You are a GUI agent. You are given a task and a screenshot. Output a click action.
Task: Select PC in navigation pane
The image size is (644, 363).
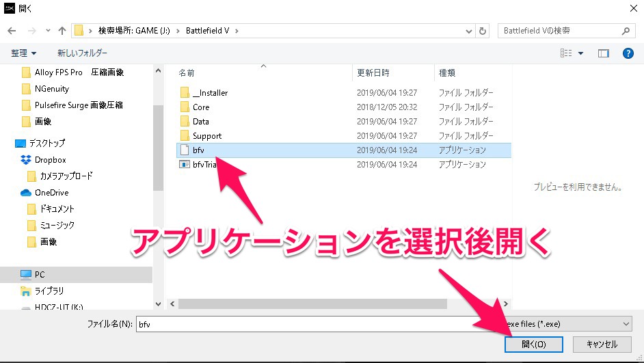coord(76,274)
